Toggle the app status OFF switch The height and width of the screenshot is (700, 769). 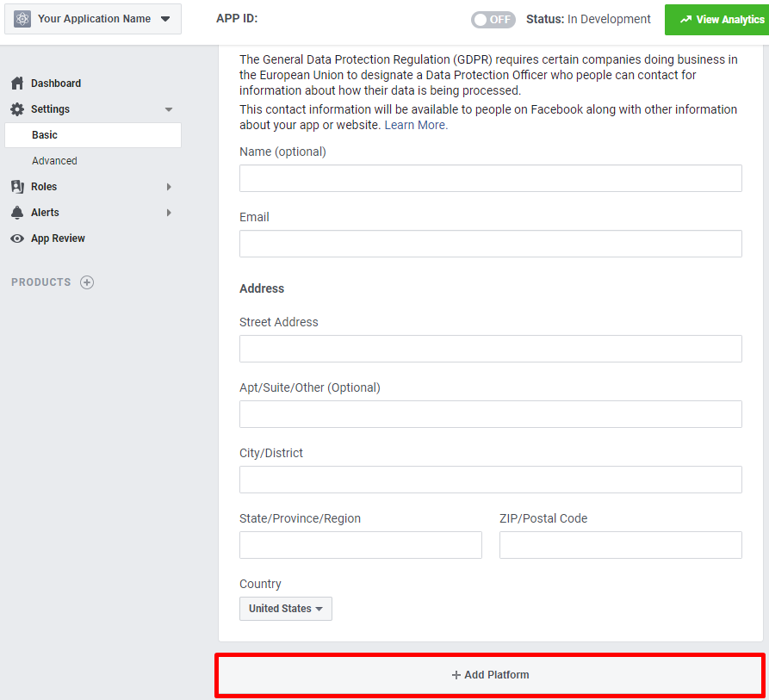[x=493, y=20]
